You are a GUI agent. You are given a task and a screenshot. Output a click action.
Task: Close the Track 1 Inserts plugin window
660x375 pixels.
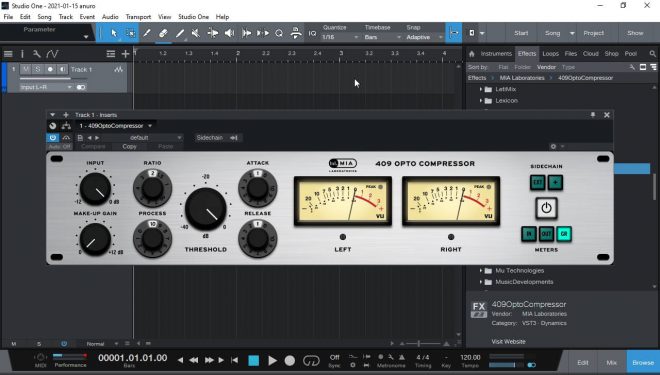(x=607, y=115)
